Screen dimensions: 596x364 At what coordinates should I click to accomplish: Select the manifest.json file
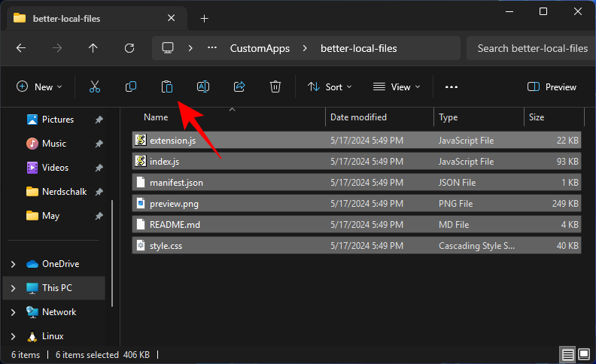click(x=176, y=182)
